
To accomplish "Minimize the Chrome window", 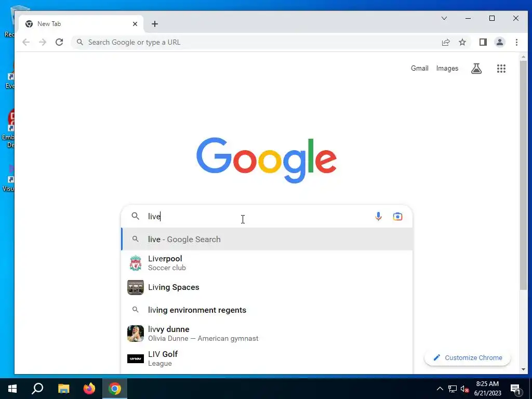I will (x=468, y=18).
